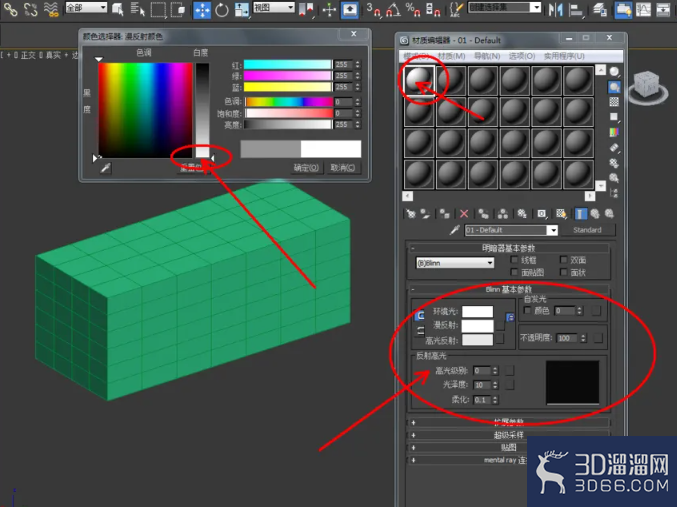Expand 贴图 maps rollout

508,447
